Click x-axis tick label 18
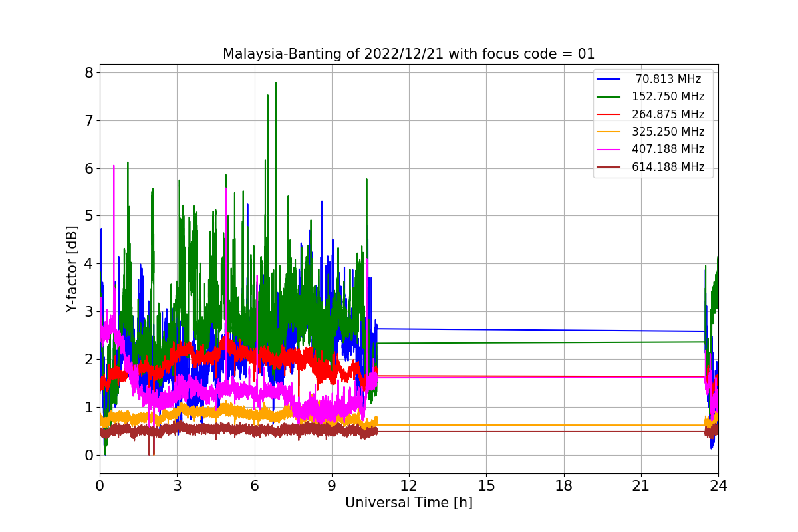798x532 pixels. click(x=563, y=486)
